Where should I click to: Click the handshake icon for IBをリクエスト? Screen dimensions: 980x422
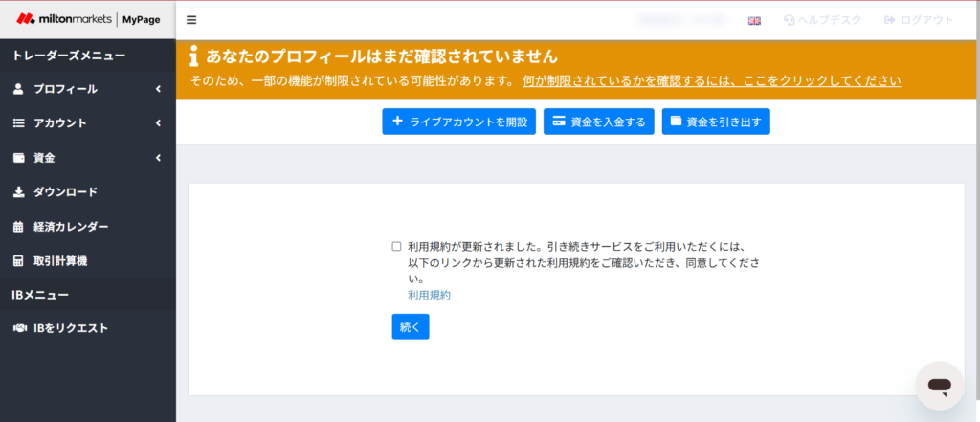pos(18,328)
